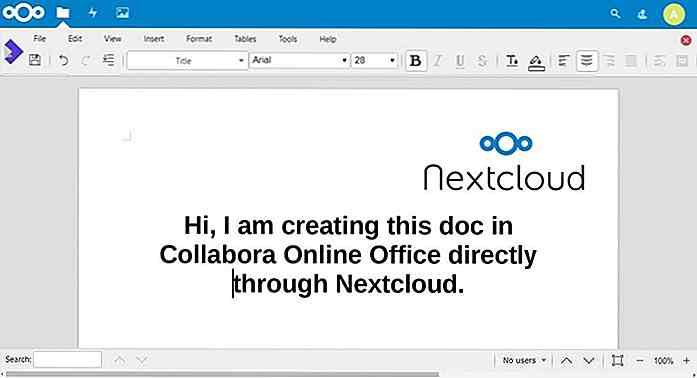The image size is (697, 378).
Task: Toggle strikethrough formatting
Action: click(482, 61)
